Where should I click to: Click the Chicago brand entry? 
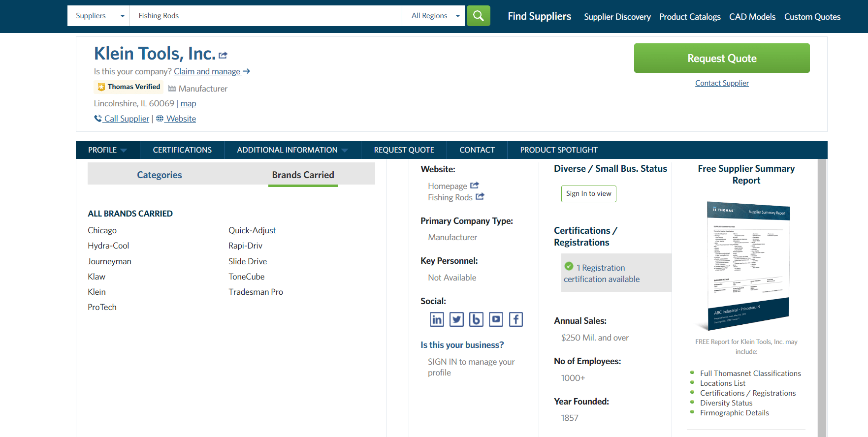pos(102,230)
